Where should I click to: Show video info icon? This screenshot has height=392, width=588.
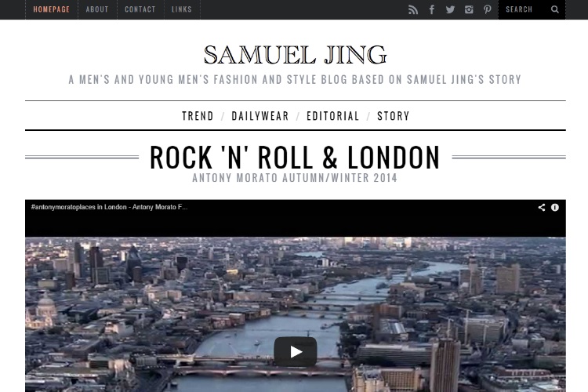point(555,207)
